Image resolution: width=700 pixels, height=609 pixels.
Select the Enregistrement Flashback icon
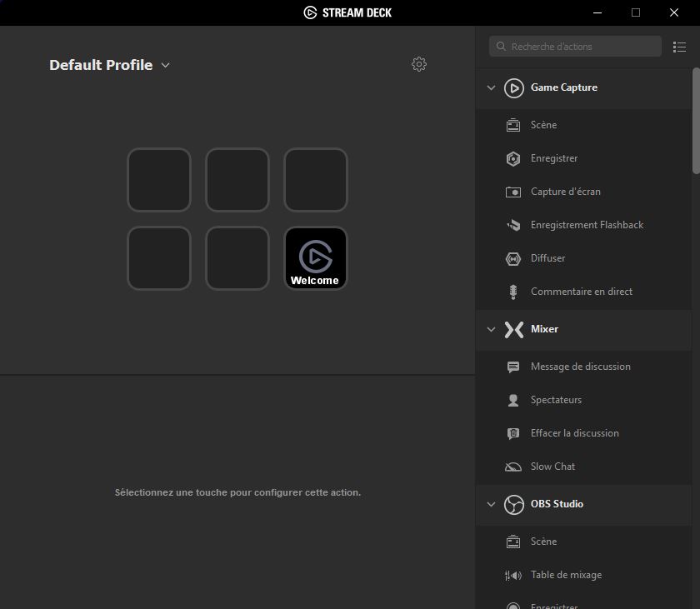513,225
